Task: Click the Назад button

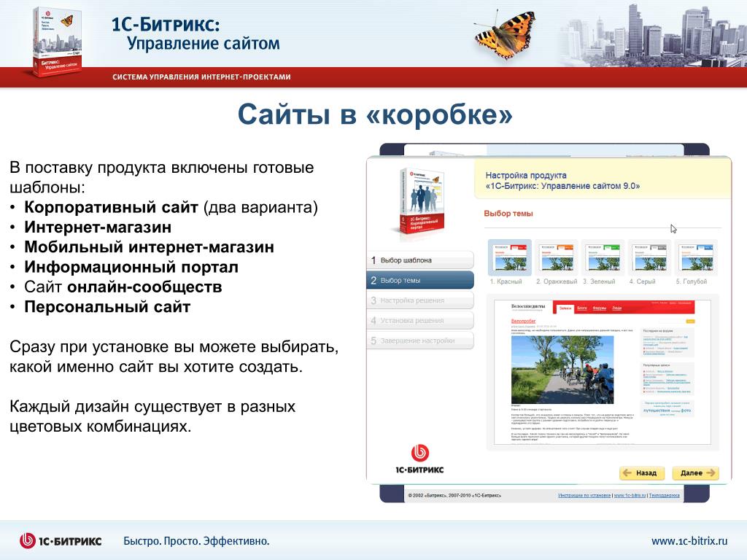Action: [640, 472]
